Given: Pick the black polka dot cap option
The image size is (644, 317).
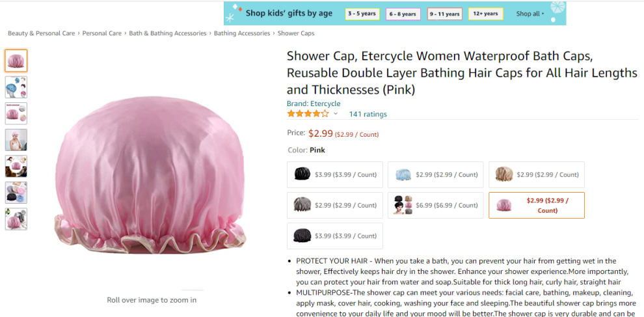Looking at the screenshot, I should point(335,236).
